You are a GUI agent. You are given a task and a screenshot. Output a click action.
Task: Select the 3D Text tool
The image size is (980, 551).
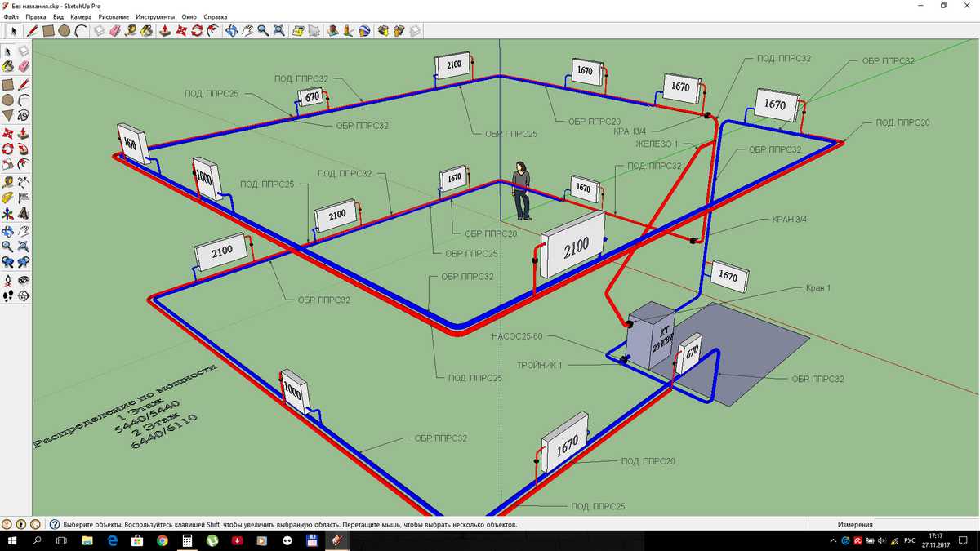tap(24, 215)
